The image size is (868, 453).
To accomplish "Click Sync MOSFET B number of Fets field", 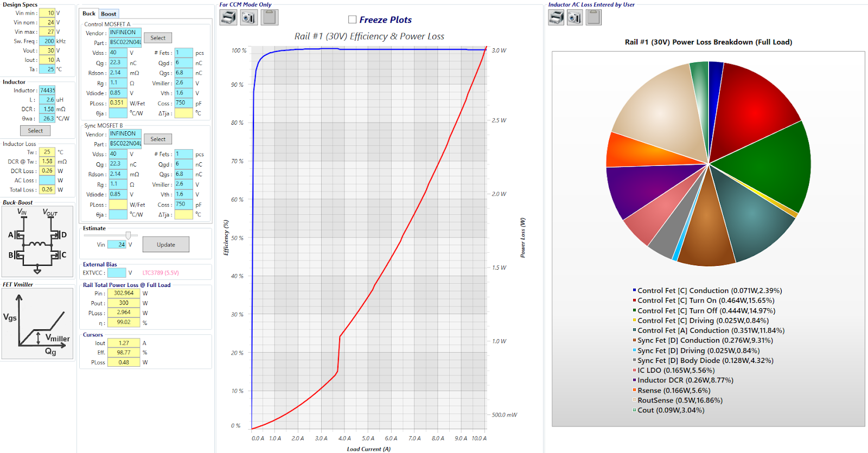I will click(x=183, y=154).
